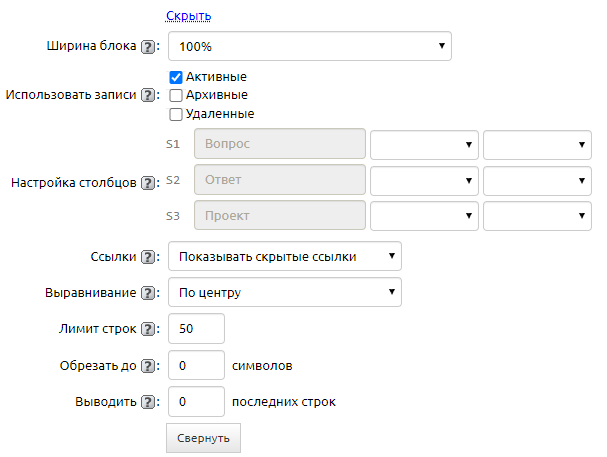Open the По центру alignment dropdown
This screenshot has height=457, width=607.
point(284,293)
